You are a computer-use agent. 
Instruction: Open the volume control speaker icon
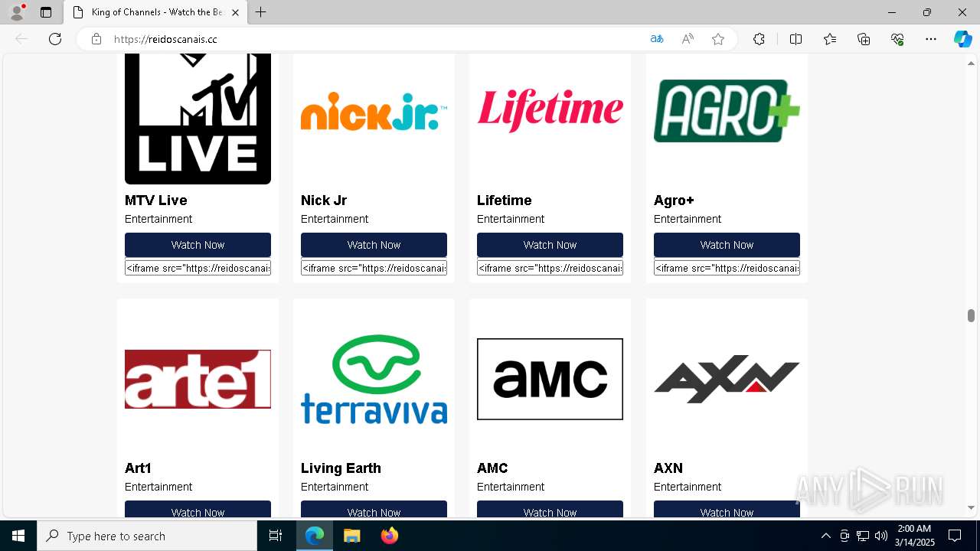tap(880, 536)
